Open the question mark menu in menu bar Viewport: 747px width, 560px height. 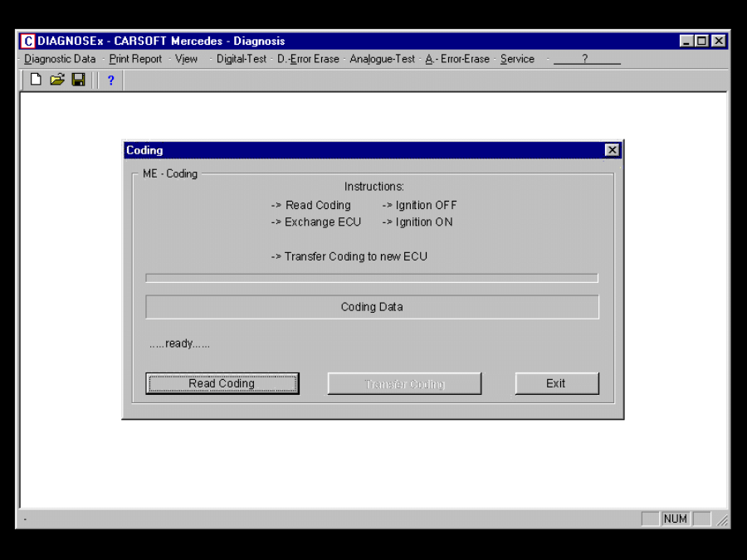[x=585, y=59]
